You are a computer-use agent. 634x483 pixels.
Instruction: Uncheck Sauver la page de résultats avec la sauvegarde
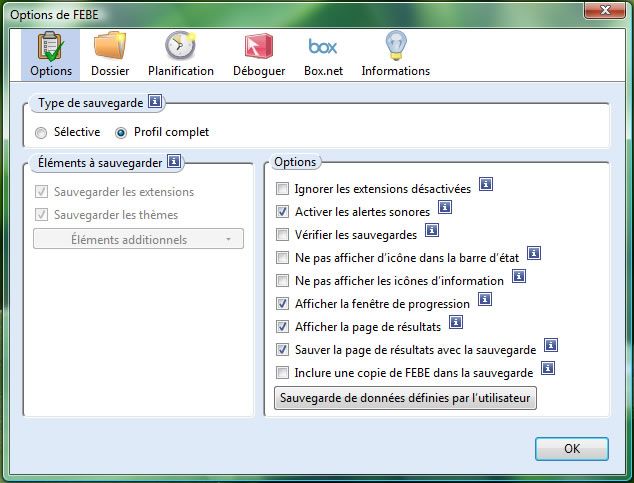tap(282, 350)
